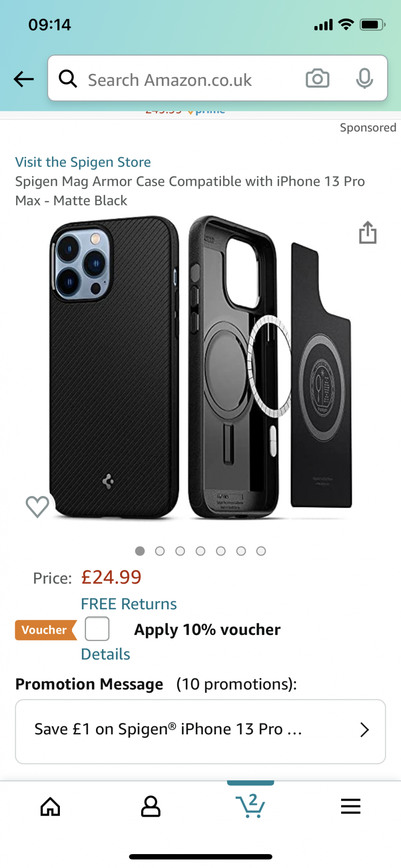401x868 pixels.
Task: Open the shopping basket icon
Action: point(250,806)
